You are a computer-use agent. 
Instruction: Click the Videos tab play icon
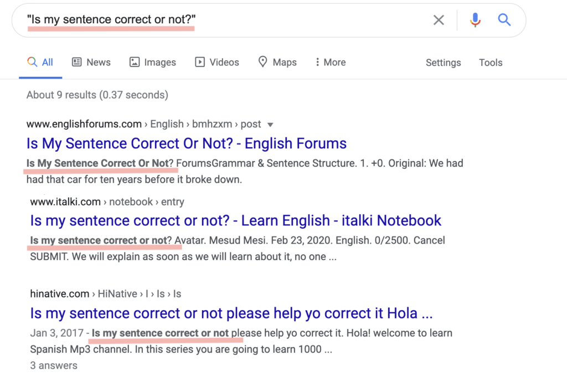pos(200,63)
